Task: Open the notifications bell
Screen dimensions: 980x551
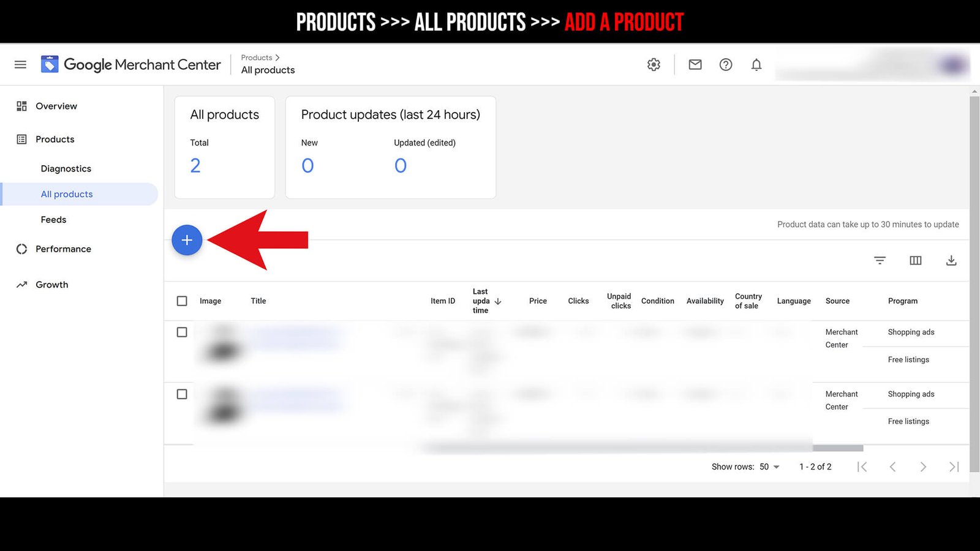Action: coord(756,64)
